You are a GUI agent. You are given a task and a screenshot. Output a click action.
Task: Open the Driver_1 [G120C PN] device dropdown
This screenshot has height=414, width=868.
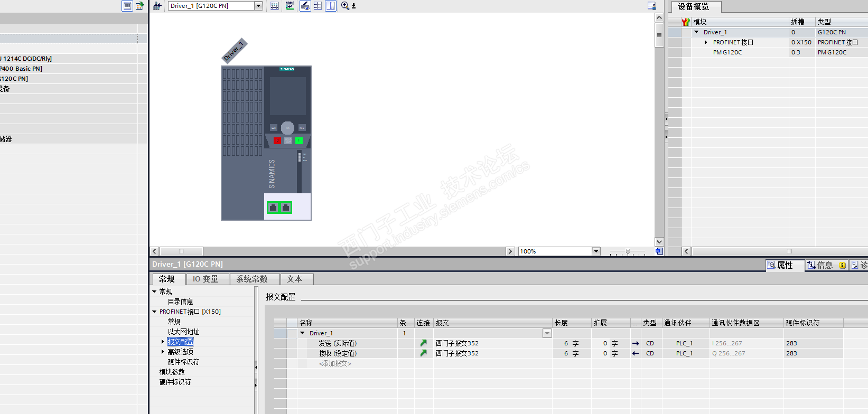point(259,6)
